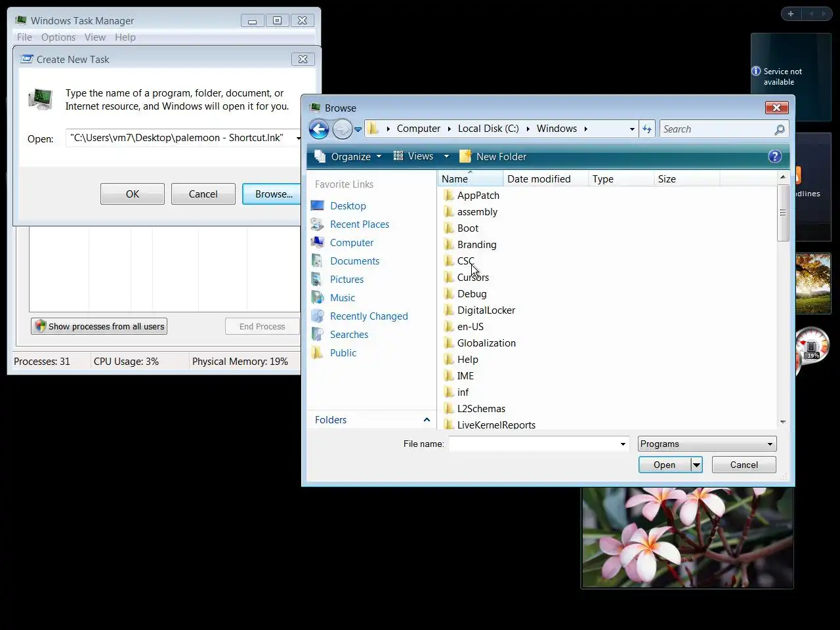Open Options menu in Task Manager

pyautogui.click(x=58, y=37)
